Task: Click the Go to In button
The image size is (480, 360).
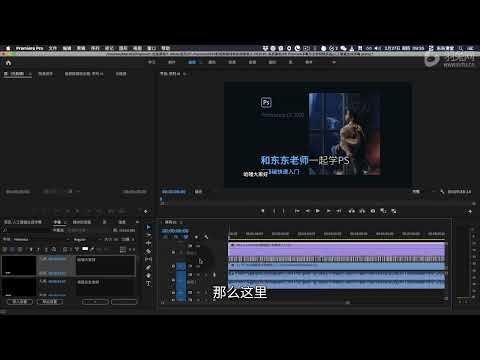Action: pyautogui.click(x=297, y=211)
